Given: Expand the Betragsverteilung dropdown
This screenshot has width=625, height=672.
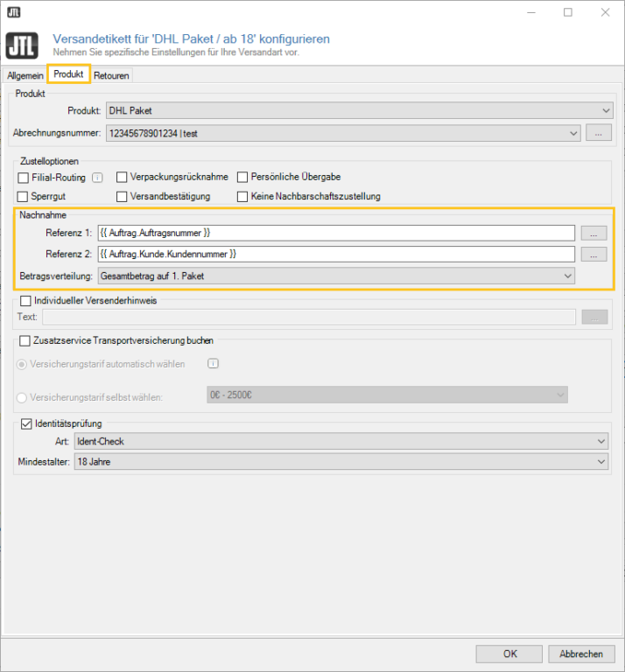Looking at the screenshot, I should pyautogui.click(x=336, y=276).
